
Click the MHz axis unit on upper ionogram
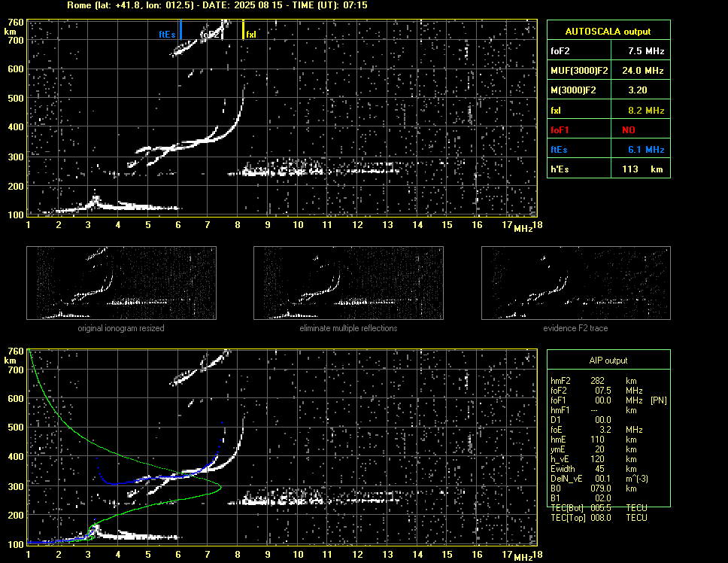click(523, 229)
